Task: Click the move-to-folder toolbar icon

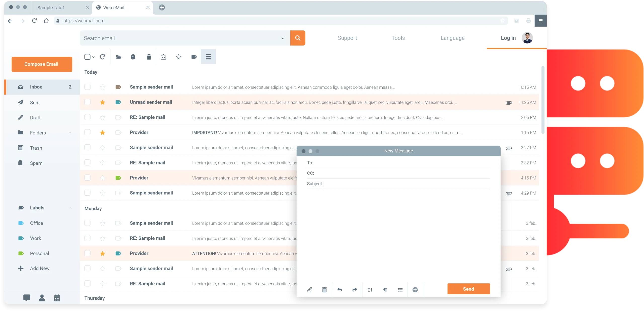Action: [118, 57]
